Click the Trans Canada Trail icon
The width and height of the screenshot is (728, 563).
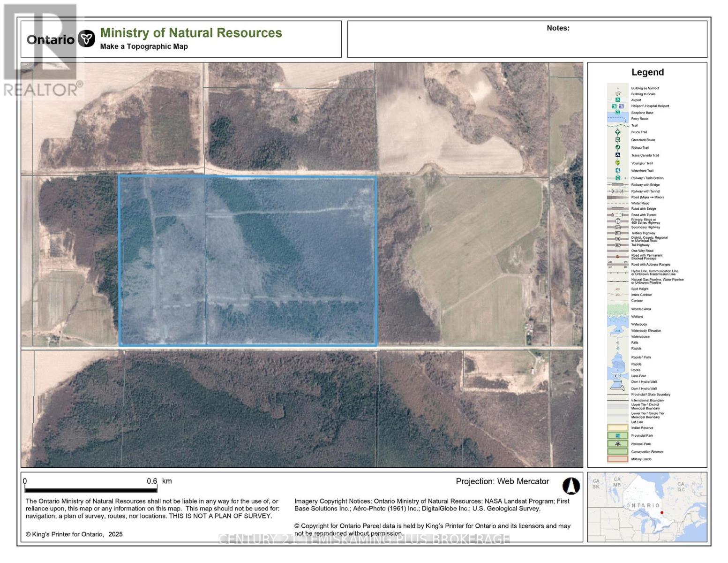(618, 155)
